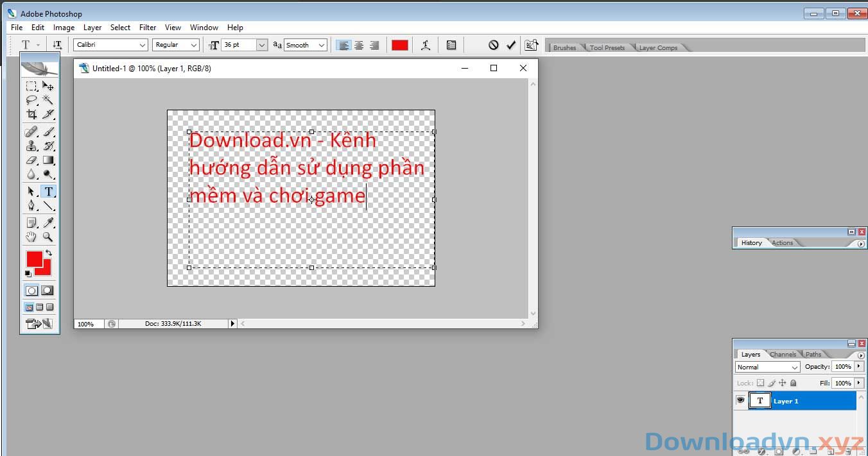
Task: Click Jump to ImageReady icon
Action: (39, 324)
